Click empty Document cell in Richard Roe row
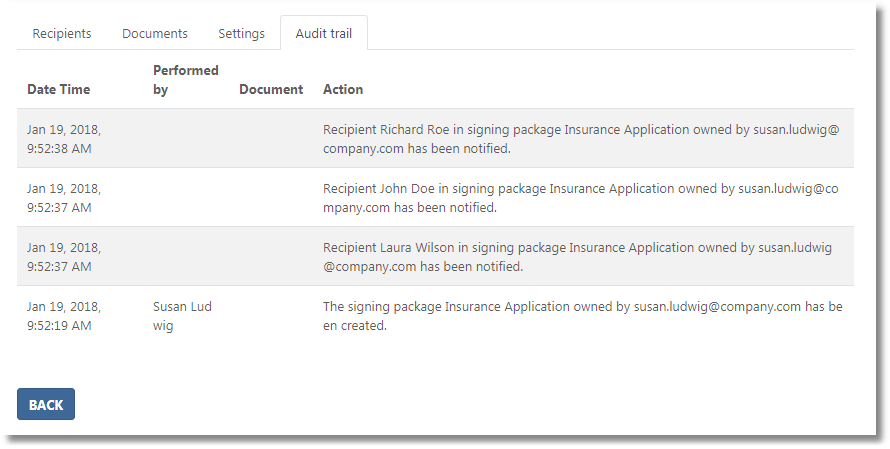 (x=271, y=139)
